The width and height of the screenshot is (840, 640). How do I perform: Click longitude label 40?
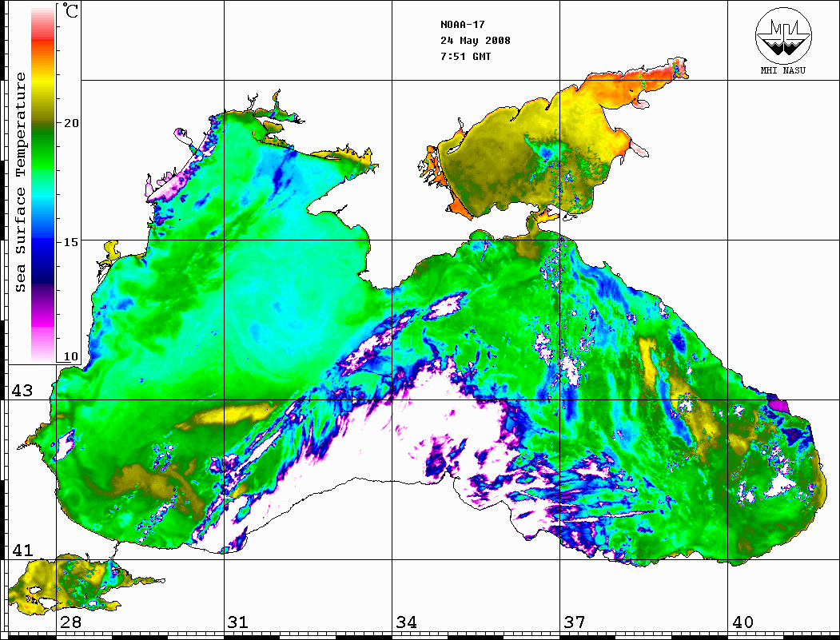pos(742,622)
